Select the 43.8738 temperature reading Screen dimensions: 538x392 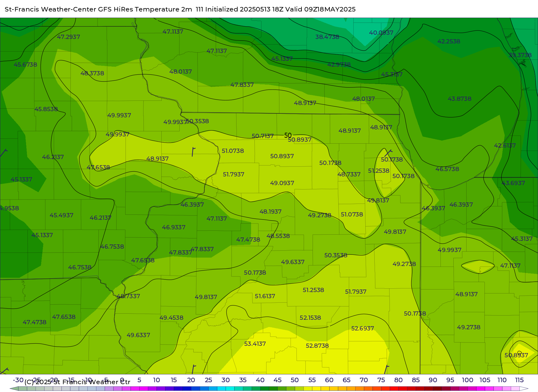(x=460, y=99)
